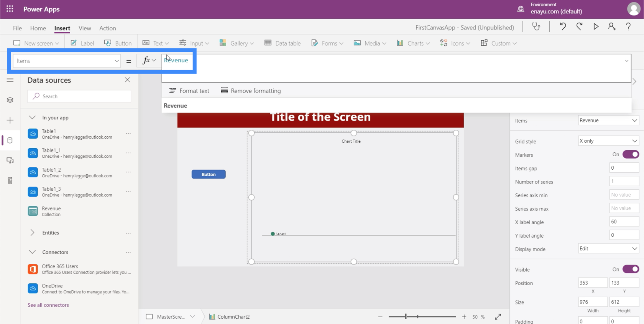Open the MasterScreen selector dropdown

[x=192, y=317]
